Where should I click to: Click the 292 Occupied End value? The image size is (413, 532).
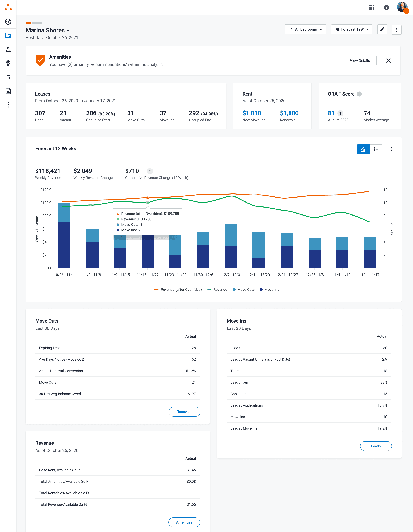pyautogui.click(x=194, y=113)
